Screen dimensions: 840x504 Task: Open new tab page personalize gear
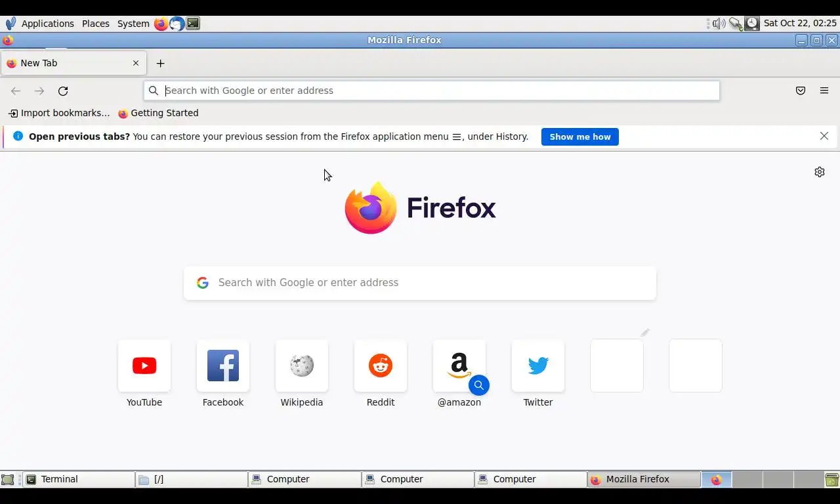click(820, 172)
